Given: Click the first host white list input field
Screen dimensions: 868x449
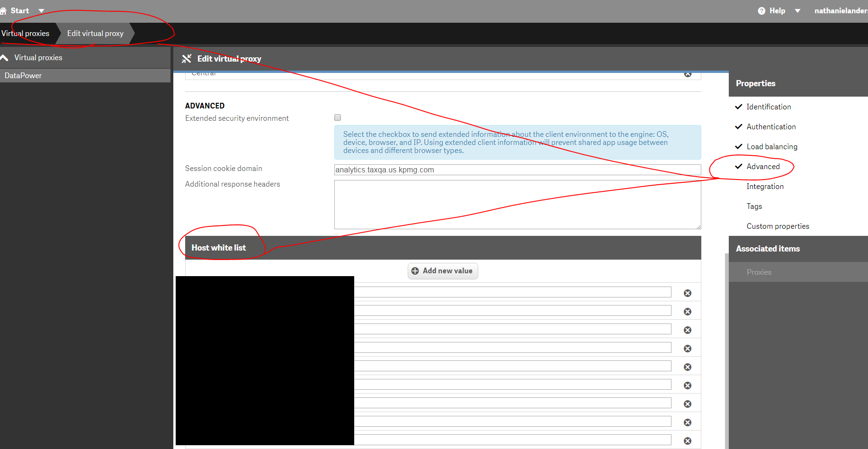Looking at the screenshot, I should pyautogui.click(x=512, y=292).
